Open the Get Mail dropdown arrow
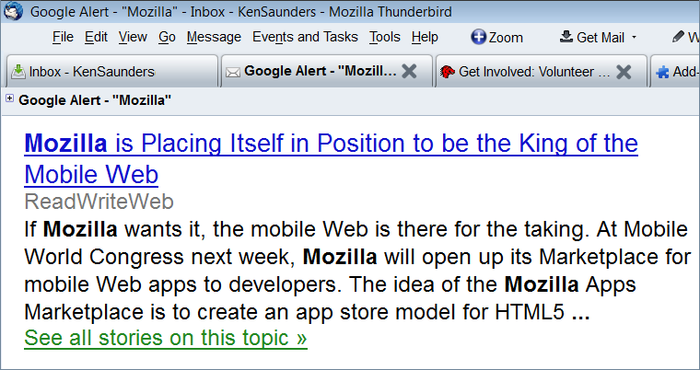The height and width of the screenshot is (370, 700). pyautogui.click(x=634, y=37)
